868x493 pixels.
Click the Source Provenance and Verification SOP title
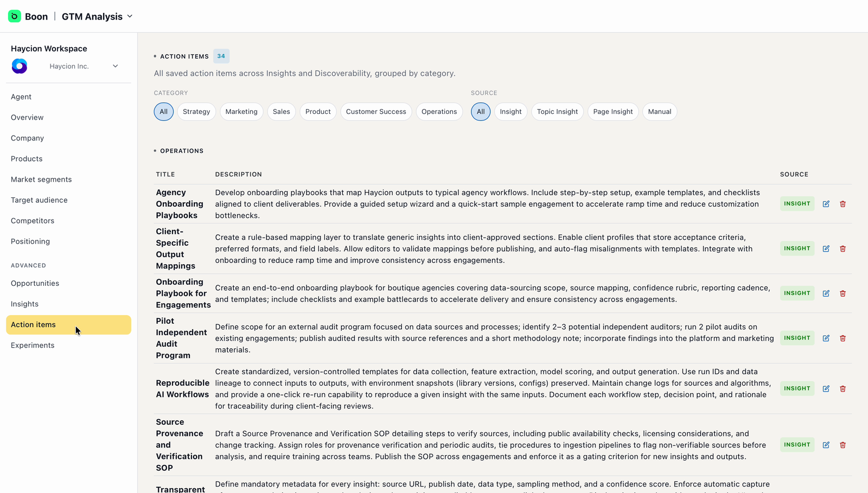(180, 445)
